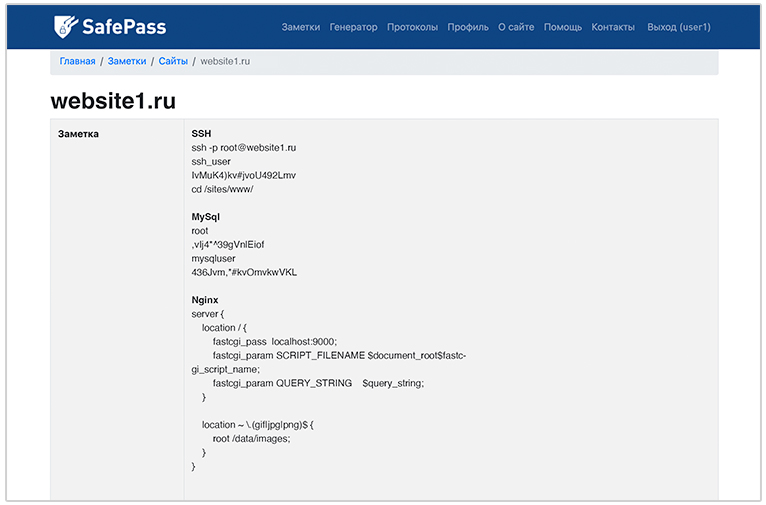The image size is (766, 505).
Task: Click the ssh_user line in the note
Action: (211, 161)
